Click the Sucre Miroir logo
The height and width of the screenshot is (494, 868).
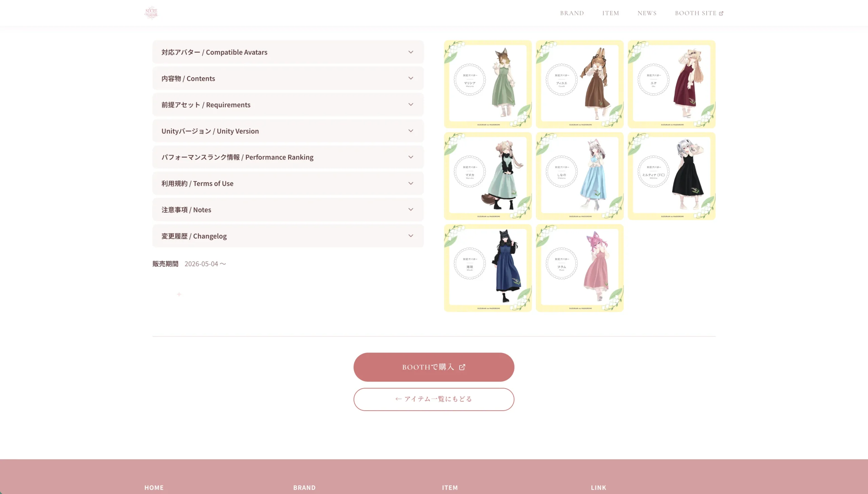tap(151, 13)
